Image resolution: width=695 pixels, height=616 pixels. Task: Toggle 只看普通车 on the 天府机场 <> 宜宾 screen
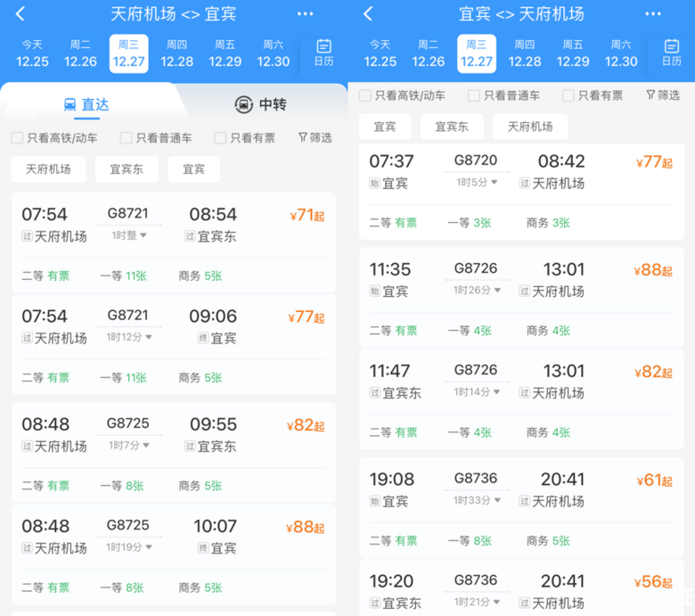(156, 138)
